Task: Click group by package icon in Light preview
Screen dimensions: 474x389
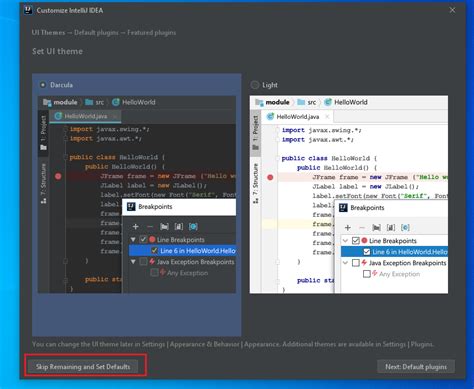Action: click(x=376, y=228)
